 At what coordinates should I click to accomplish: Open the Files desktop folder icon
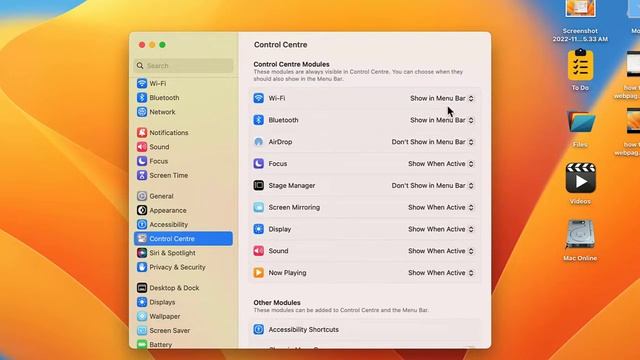(580, 122)
